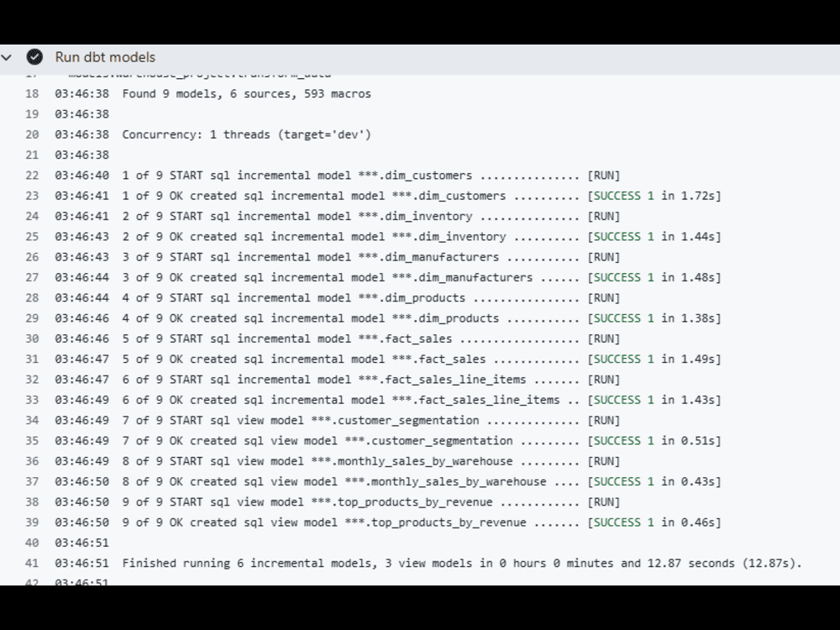
Task: Open log line number 40
Action: pyautogui.click(x=32, y=543)
